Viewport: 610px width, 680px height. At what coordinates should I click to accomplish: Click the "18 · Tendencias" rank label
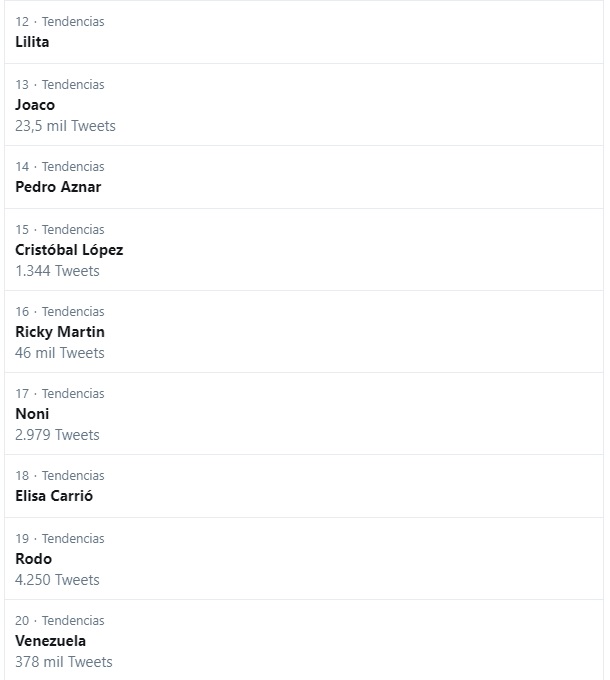60,475
